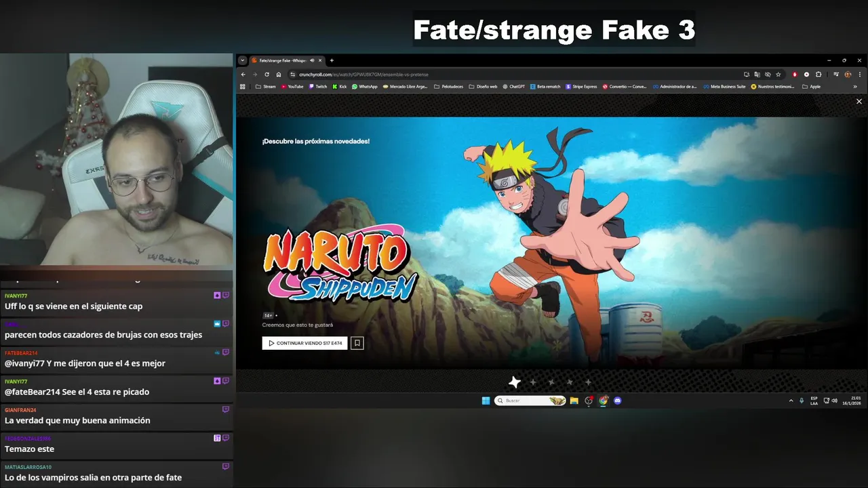The height and width of the screenshot is (488, 868).
Task: Go back in Chrome
Action: click(x=243, y=75)
